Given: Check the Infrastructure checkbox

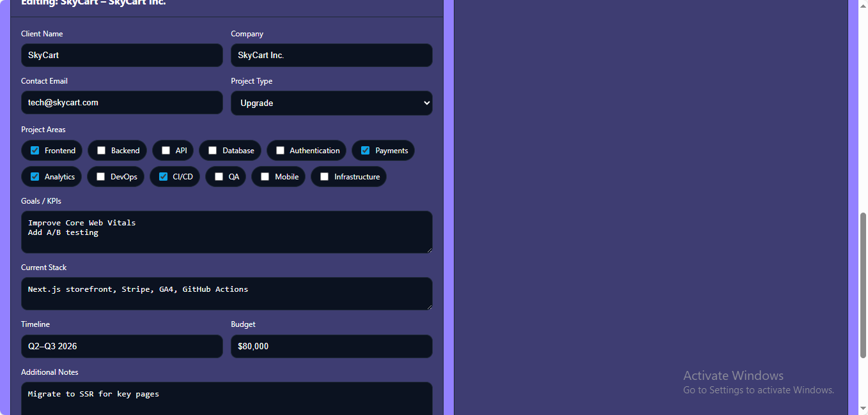Looking at the screenshot, I should point(324,177).
